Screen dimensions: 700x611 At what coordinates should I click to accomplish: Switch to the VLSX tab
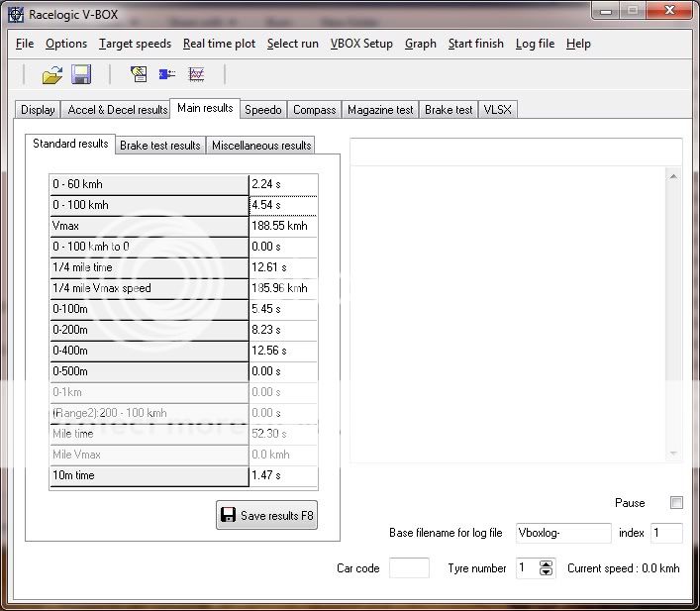click(x=498, y=110)
